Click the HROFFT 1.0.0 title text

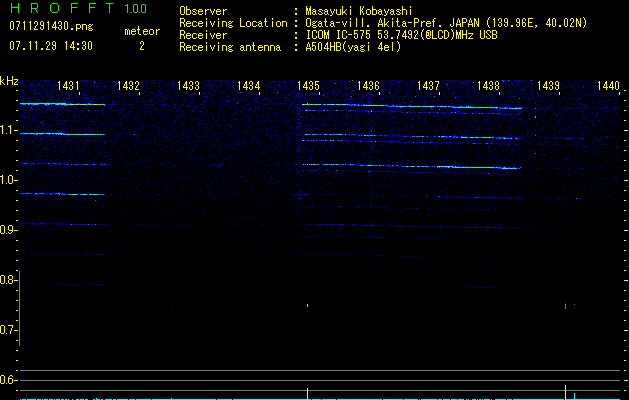78,8
